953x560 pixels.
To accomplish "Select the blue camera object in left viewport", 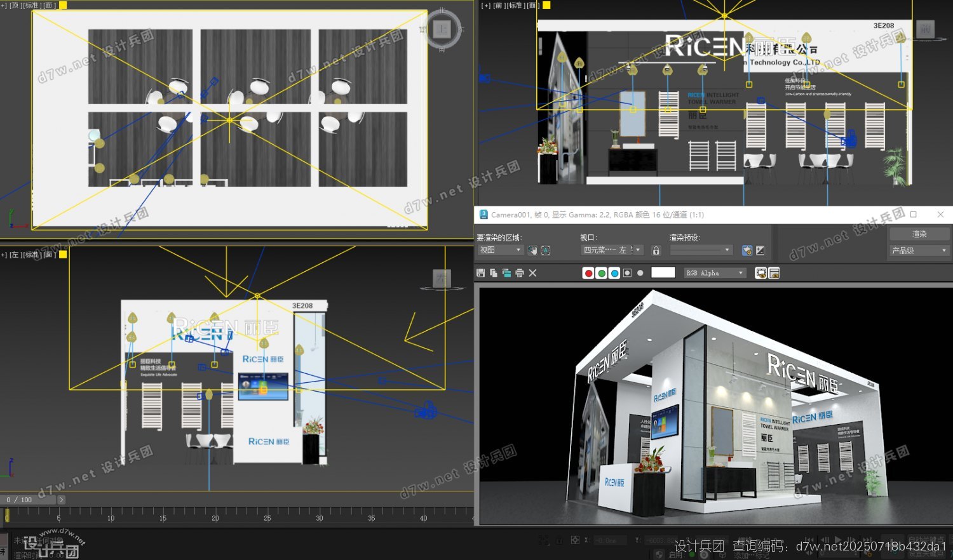I will click(427, 410).
